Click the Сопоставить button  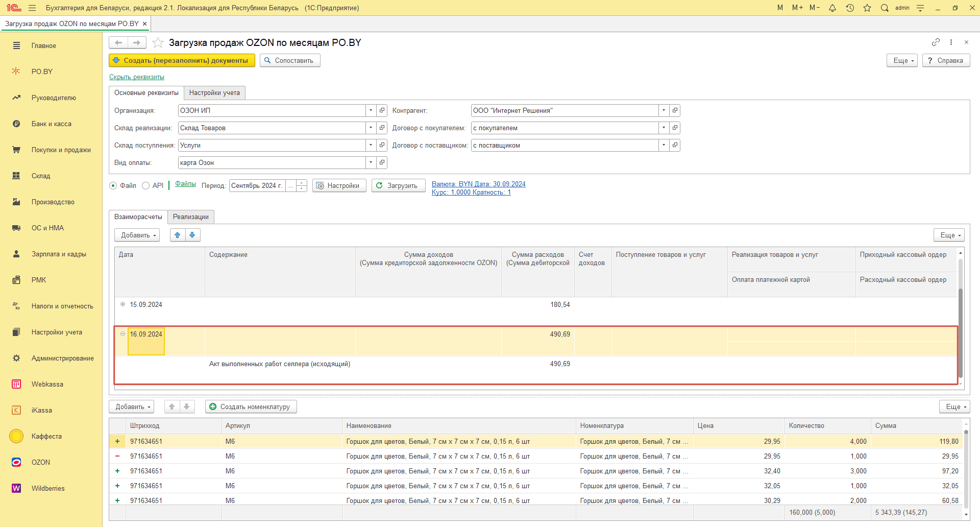click(x=290, y=60)
